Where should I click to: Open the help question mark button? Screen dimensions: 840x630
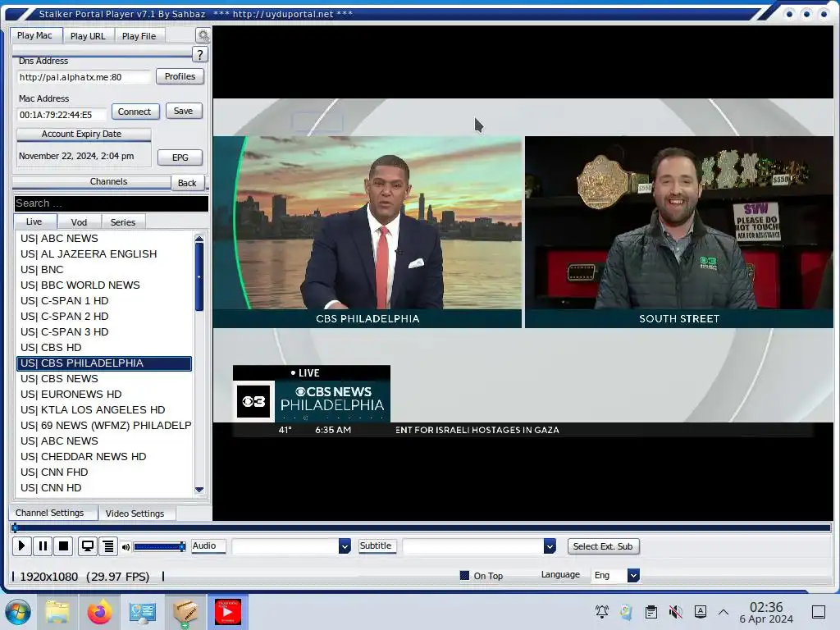coord(200,55)
